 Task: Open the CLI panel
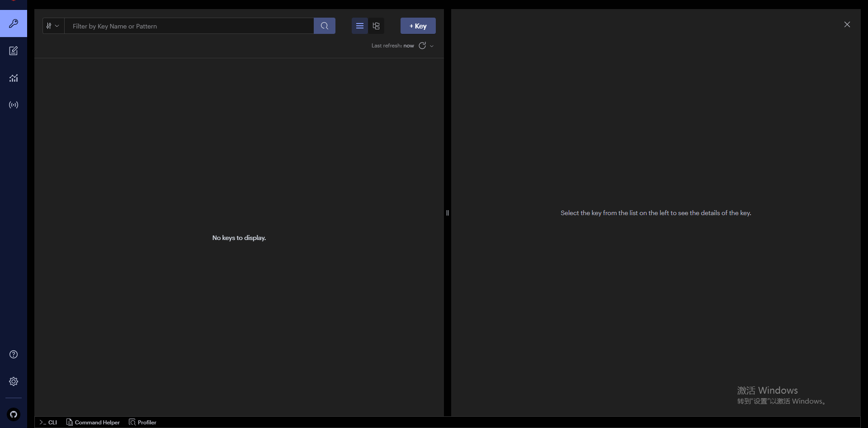point(48,422)
